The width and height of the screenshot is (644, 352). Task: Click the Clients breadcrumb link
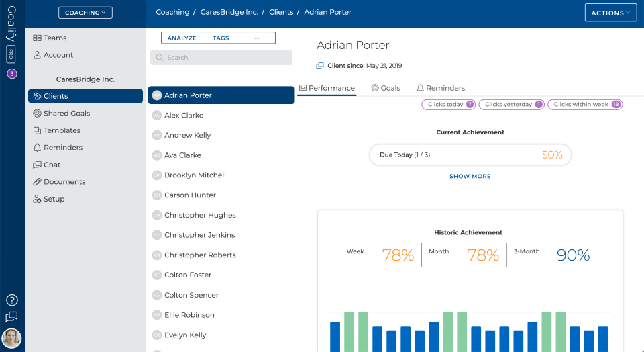(281, 12)
